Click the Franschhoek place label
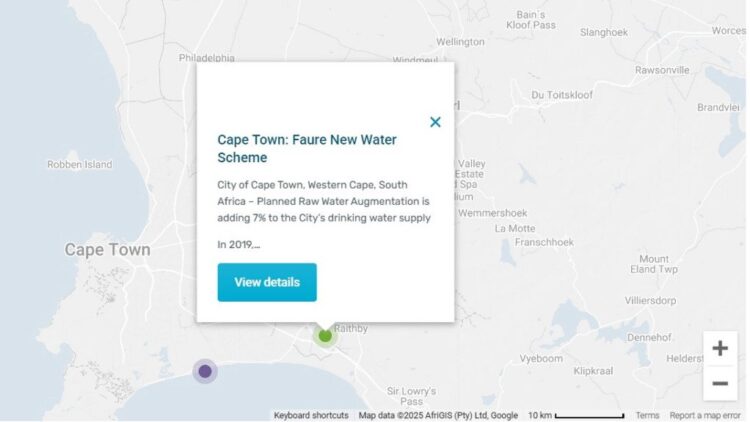Image resolution: width=750 pixels, height=422 pixels. click(x=541, y=242)
